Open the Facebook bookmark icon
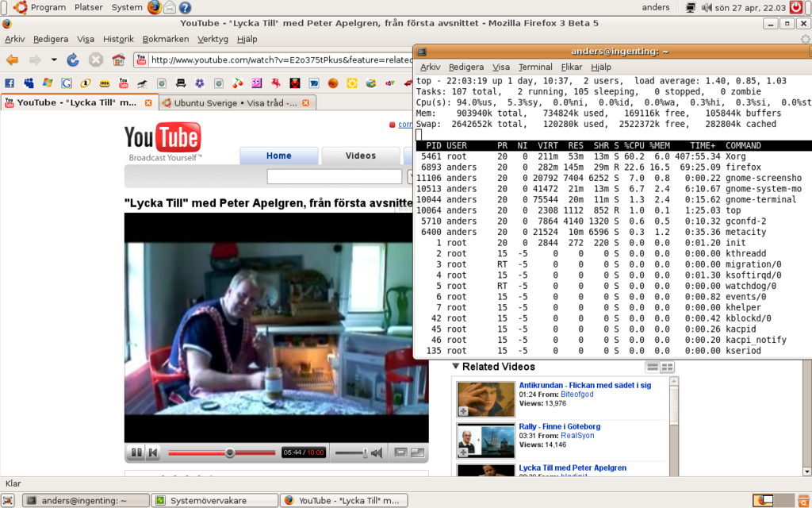812x508 pixels. click(x=10, y=83)
